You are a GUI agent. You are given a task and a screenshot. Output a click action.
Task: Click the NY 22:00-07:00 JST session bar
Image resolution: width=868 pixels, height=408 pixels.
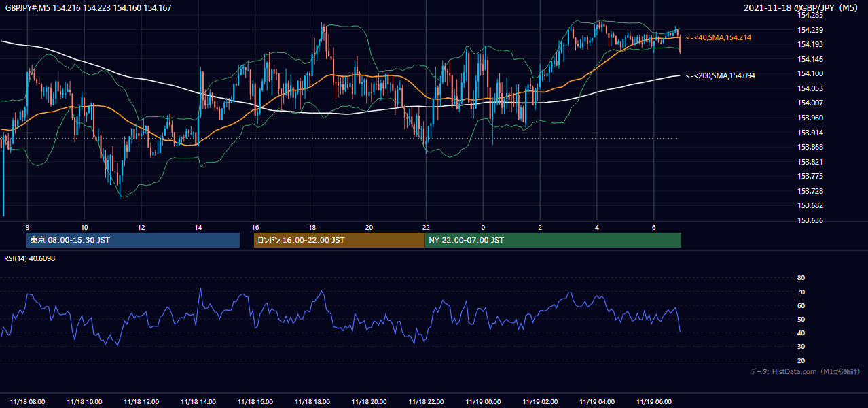pos(553,240)
